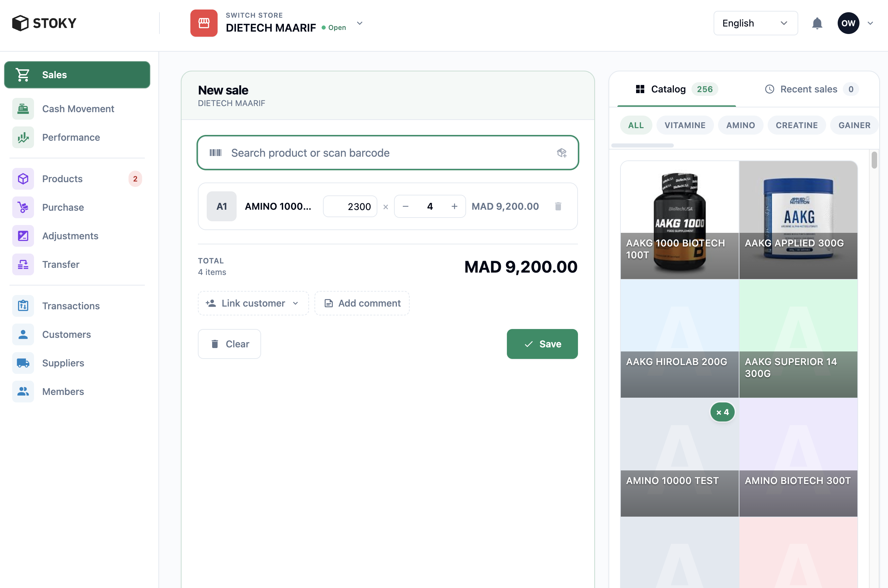
Task: Increase AMINO 1000 quantity with plus
Action: (454, 206)
